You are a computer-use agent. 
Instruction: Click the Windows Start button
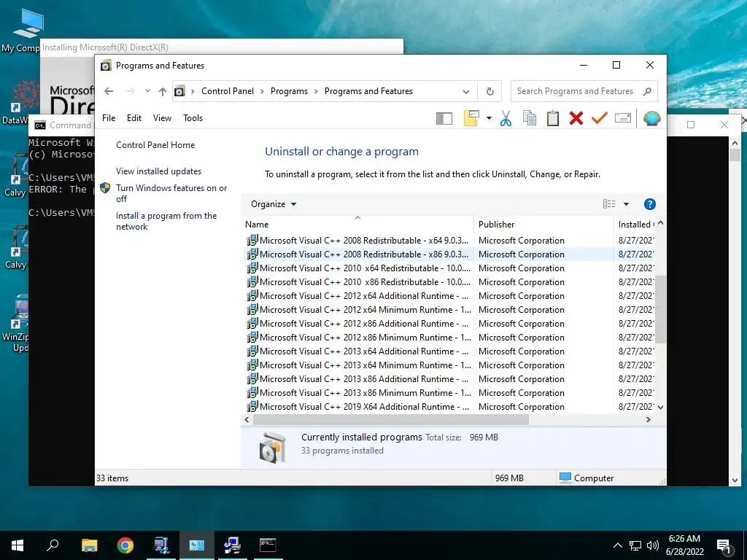(x=18, y=545)
